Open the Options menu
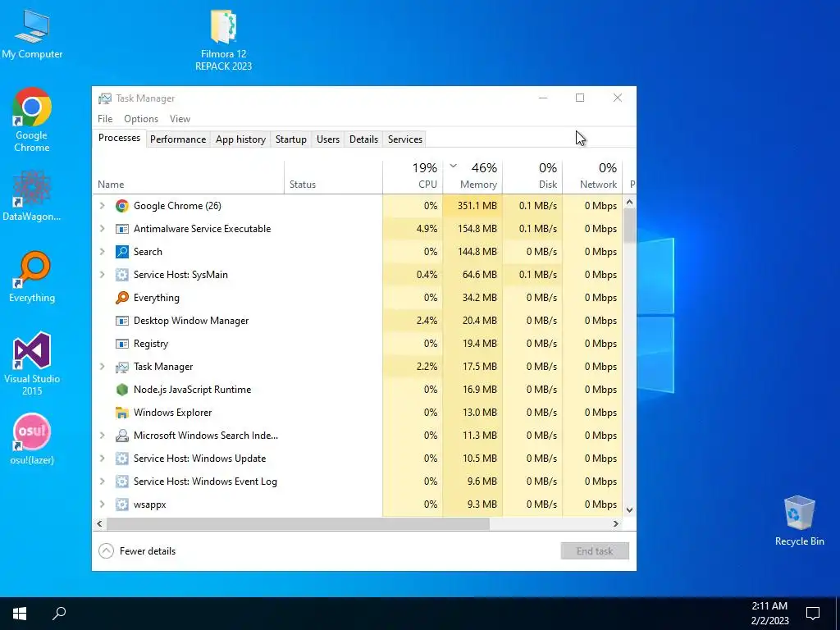Screen dimensions: 840x630 pos(141,119)
